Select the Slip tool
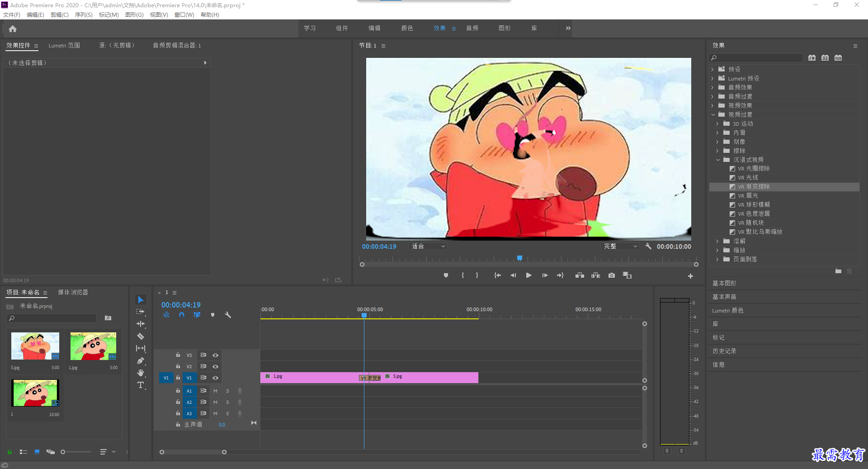 [x=141, y=348]
